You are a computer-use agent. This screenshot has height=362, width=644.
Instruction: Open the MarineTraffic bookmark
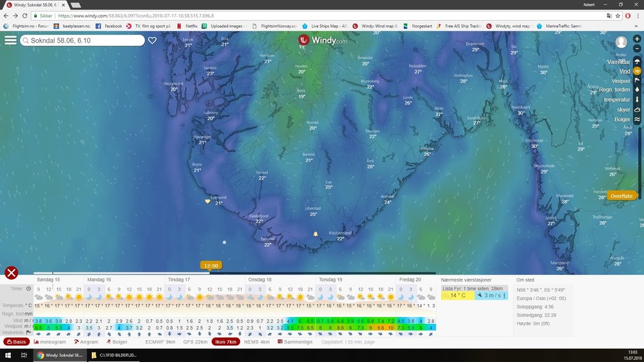pos(559,26)
